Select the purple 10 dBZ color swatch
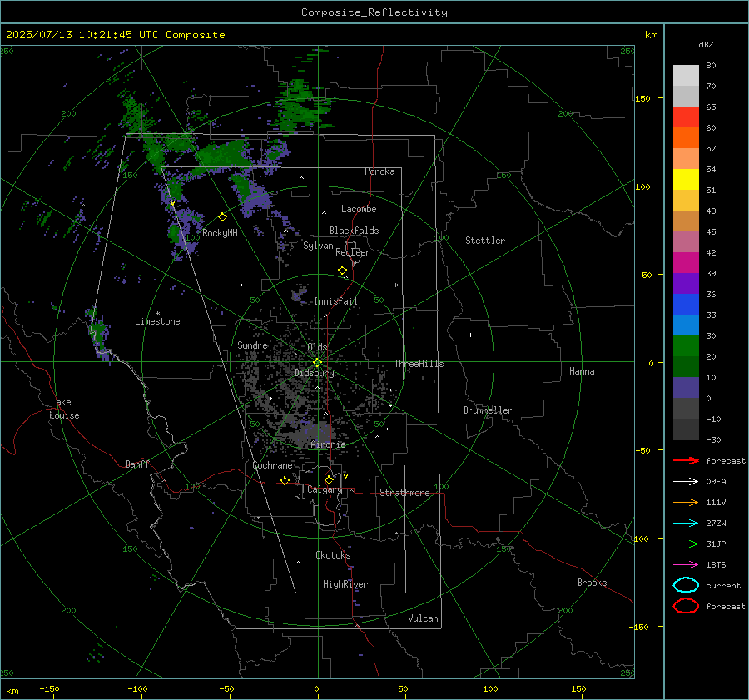 686,387
